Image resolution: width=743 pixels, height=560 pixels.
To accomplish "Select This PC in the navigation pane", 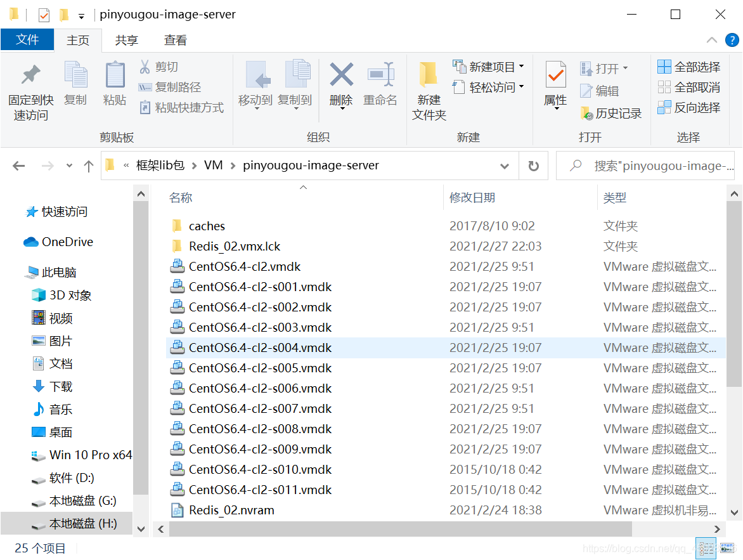I will (x=51, y=272).
